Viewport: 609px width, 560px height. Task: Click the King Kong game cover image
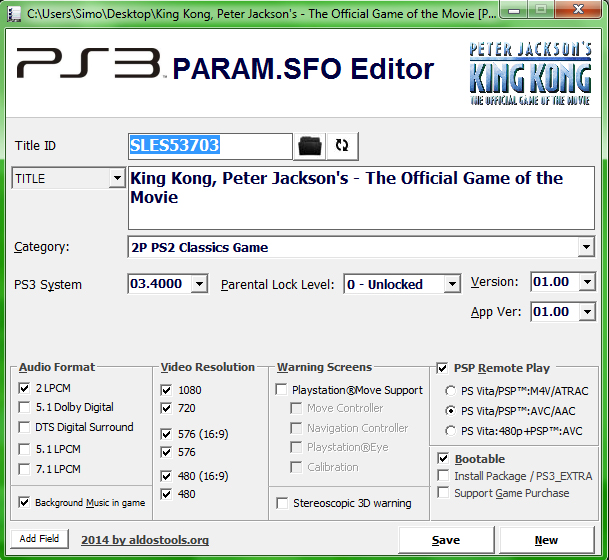click(531, 74)
